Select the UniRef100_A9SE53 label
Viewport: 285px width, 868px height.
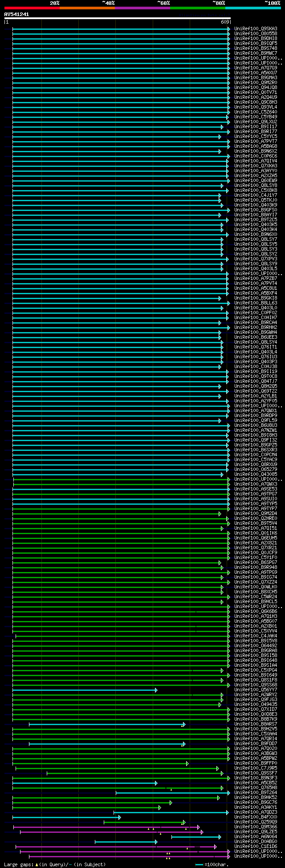tap(256, 489)
